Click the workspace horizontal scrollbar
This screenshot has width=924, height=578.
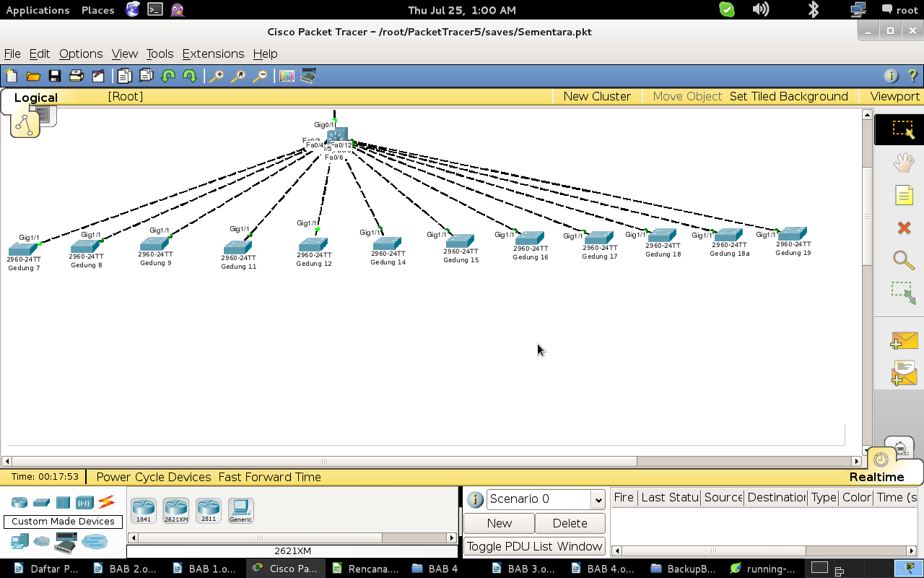433,461
